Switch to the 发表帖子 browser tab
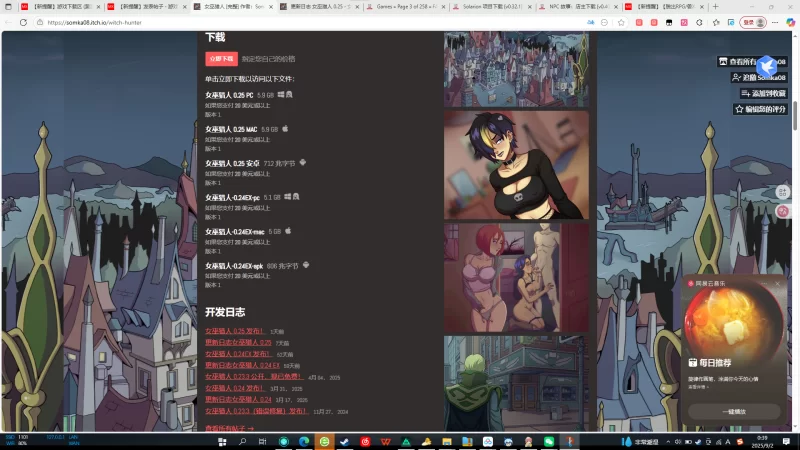Viewport: 800px width, 450px height. (147, 7)
